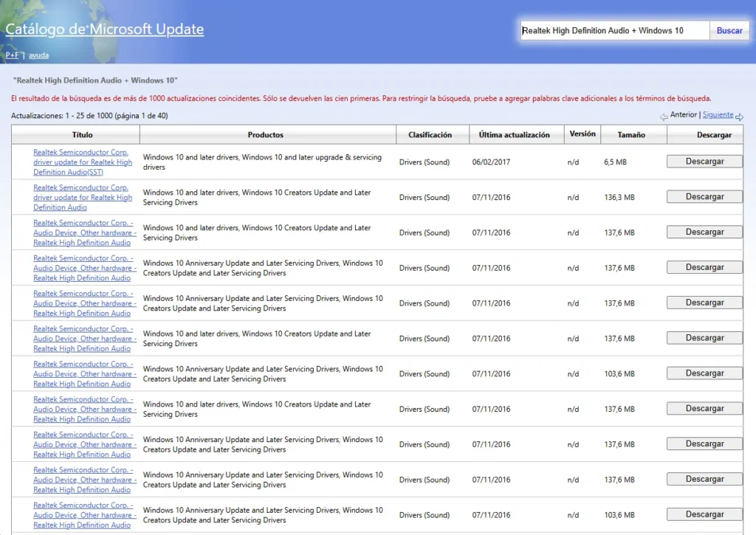Click the Actualizaciones: 1 - 25 de 1000 counter
The image size is (756, 535).
point(89,116)
